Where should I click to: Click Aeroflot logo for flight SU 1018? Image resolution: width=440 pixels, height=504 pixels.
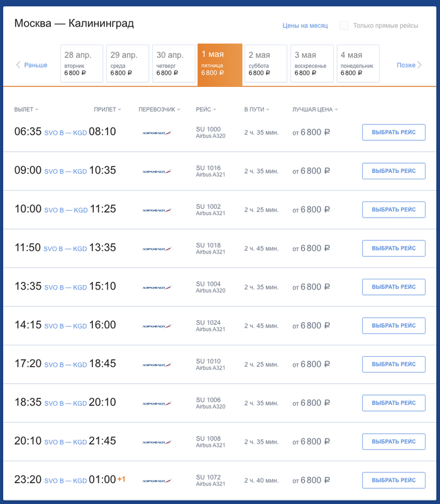157,249
